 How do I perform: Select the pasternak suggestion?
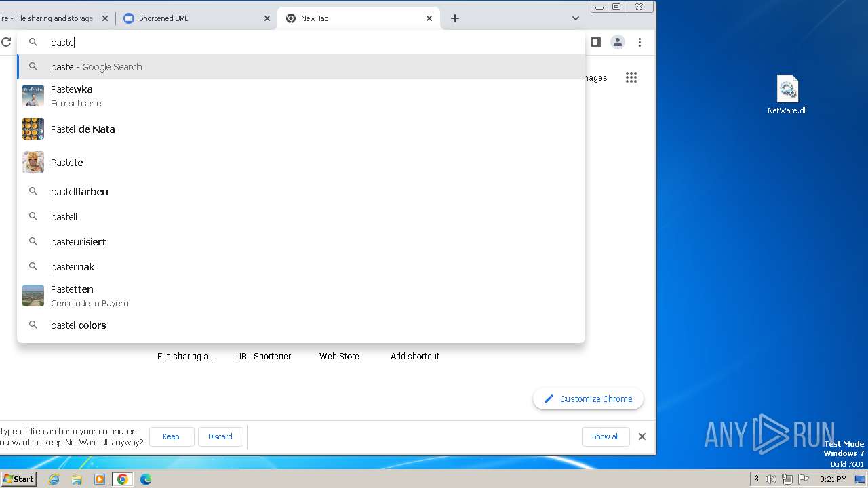[301, 267]
